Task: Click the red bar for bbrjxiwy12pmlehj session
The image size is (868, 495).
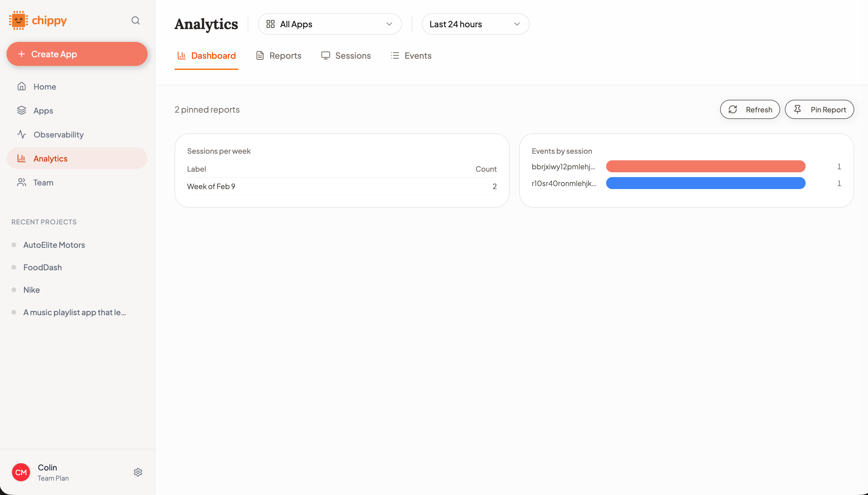Action: coord(706,166)
